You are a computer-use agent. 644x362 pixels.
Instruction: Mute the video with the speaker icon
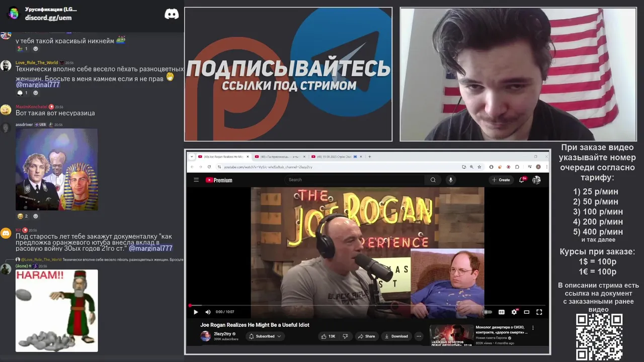(x=208, y=312)
